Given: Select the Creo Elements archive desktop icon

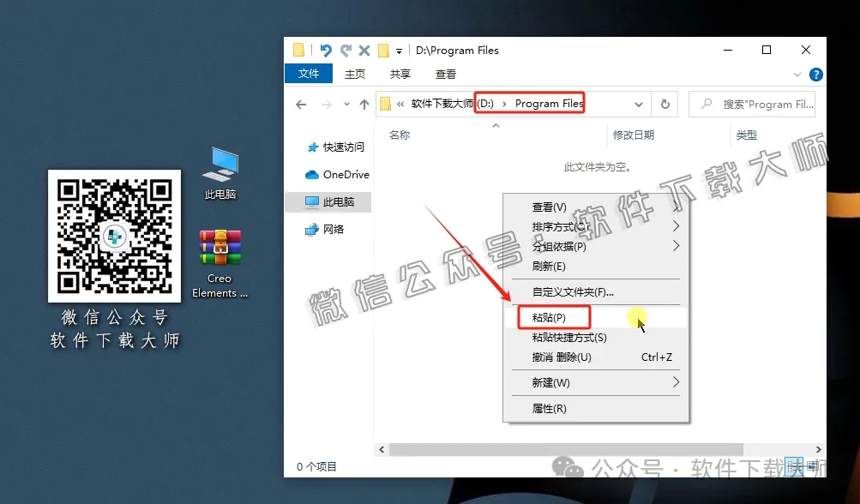Looking at the screenshot, I should [220, 264].
